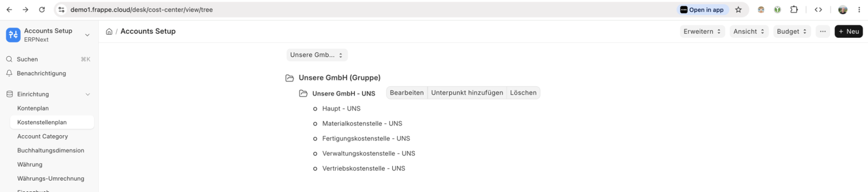
Task: Click the Einrichtung database icon
Action: click(9, 94)
